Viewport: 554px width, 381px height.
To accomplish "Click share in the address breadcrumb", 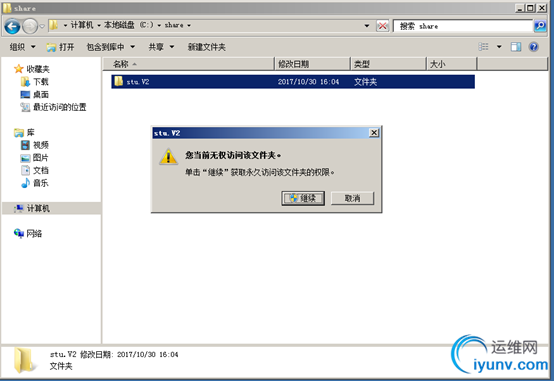I will pos(174,25).
